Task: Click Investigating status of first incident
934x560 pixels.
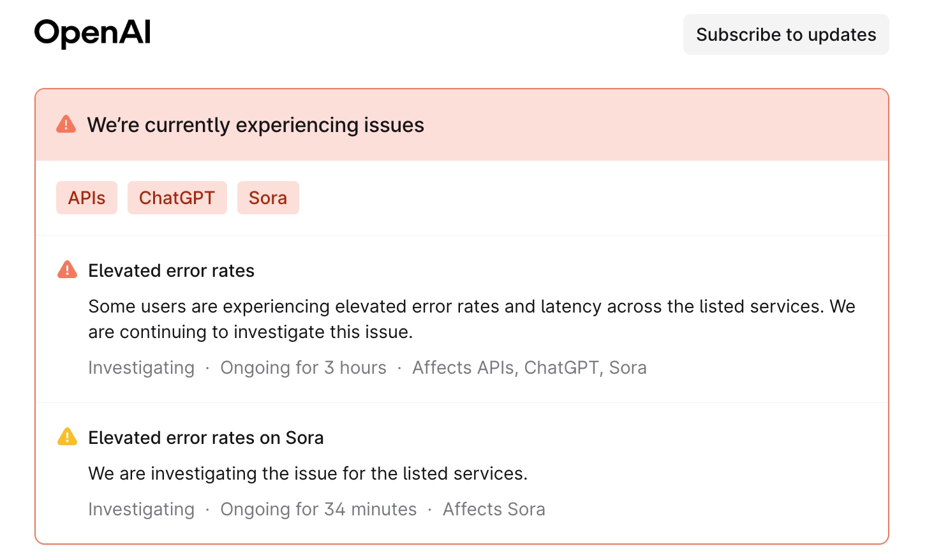Action: pyautogui.click(x=141, y=367)
